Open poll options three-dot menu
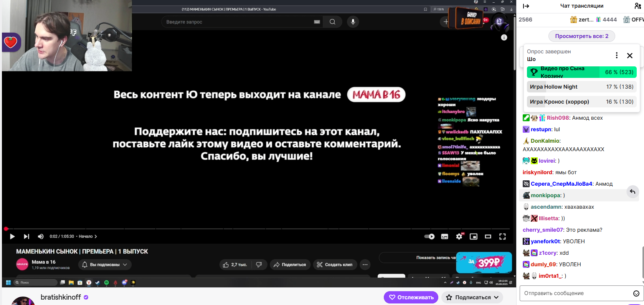The image size is (644, 305). [x=617, y=55]
